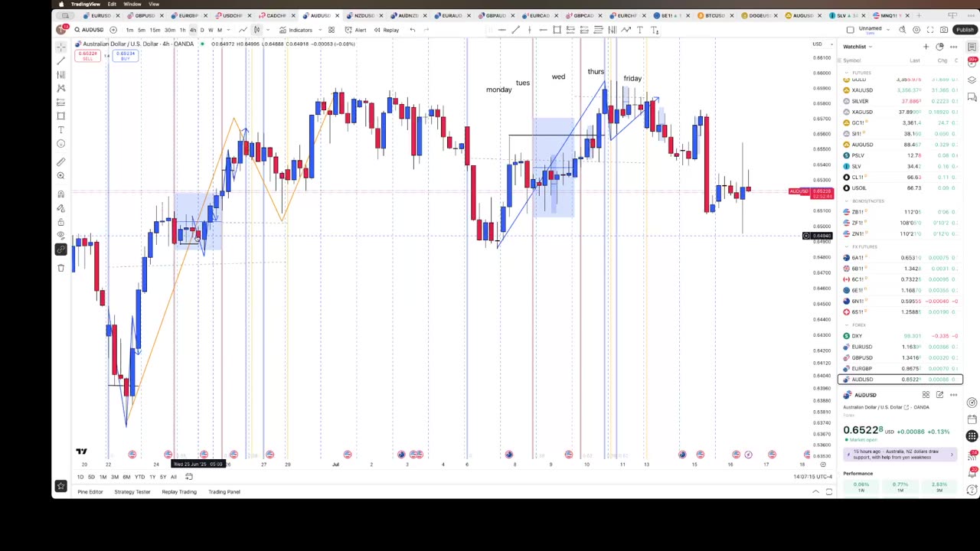Start bar Replay mode
Image resolution: width=980 pixels, height=551 pixels.
pos(386,30)
